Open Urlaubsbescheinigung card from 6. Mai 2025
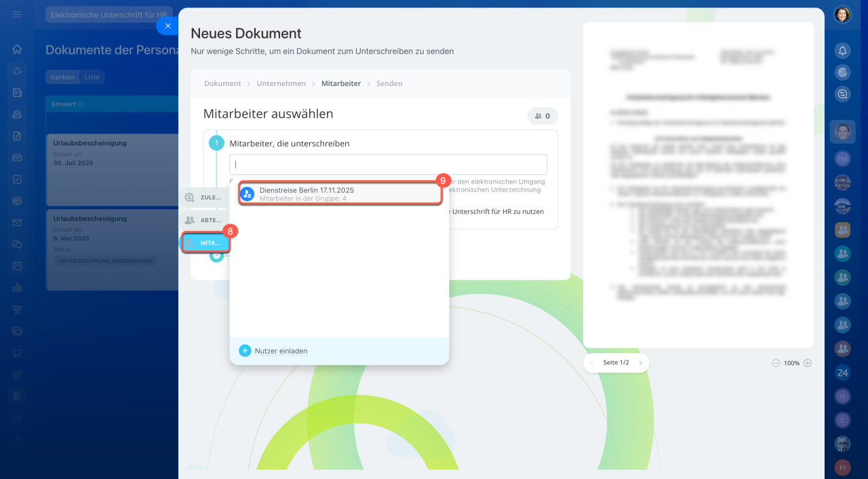The height and width of the screenshot is (479, 868). (112, 249)
